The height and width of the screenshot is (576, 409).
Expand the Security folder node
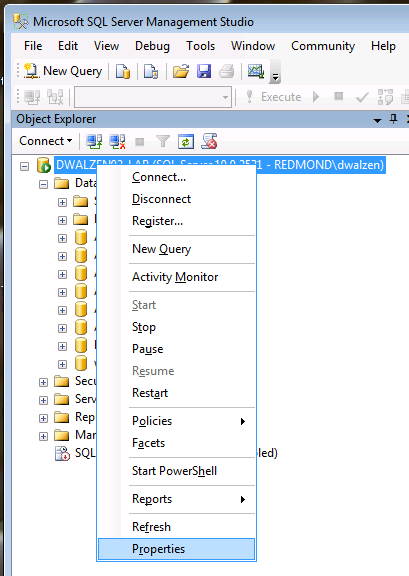[x=43, y=382]
